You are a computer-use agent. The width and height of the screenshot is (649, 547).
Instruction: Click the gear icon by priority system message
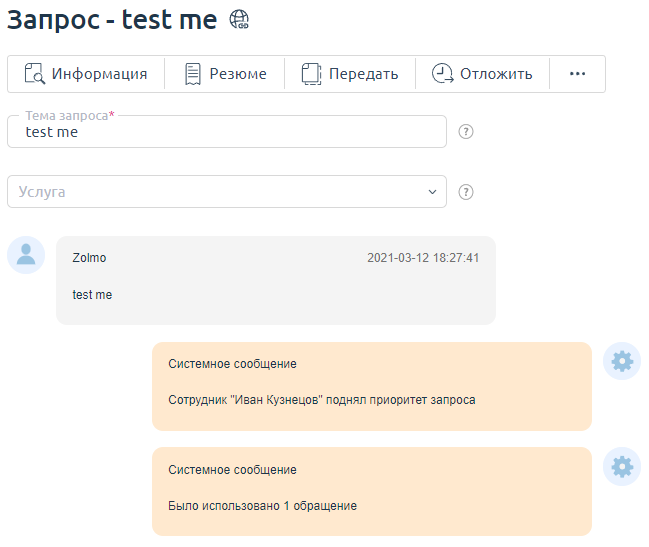[x=622, y=361]
